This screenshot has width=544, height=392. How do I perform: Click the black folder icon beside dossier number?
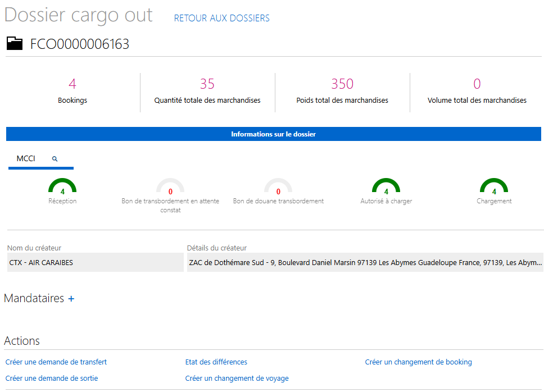point(15,44)
